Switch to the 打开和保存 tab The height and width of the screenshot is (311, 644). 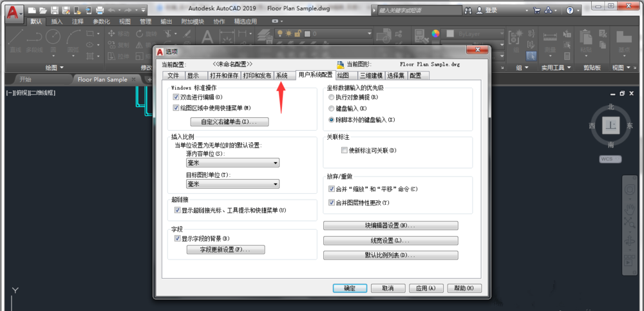pyautogui.click(x=224, y=75)
